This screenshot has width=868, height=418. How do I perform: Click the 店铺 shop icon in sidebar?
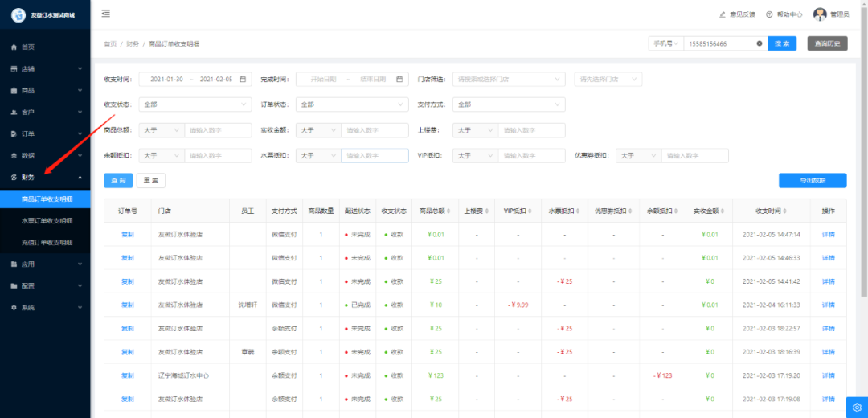coord(14,68)
